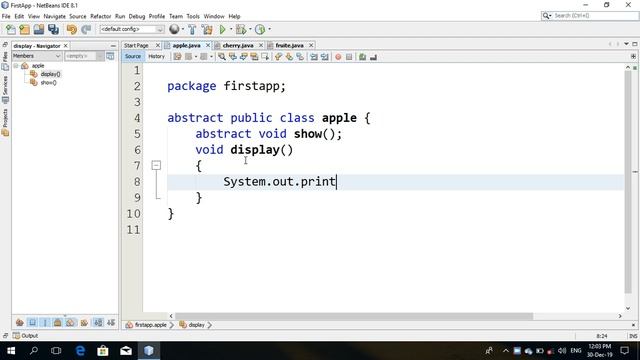The height and width of the screenshot is (360, 640).
Task: Click the Profile Project clock icon
Action: [x=260, y=29]
